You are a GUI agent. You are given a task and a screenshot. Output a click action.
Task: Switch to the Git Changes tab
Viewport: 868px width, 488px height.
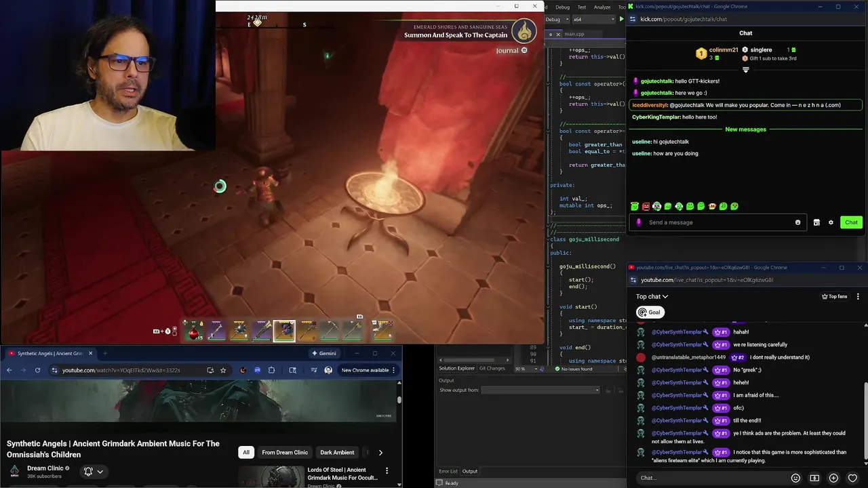coord(492,368)
